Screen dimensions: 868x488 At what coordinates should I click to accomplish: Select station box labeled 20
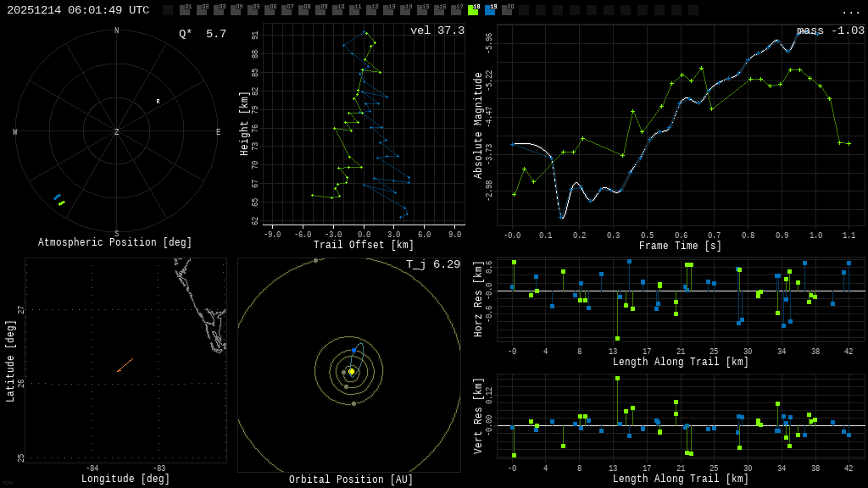507,10
